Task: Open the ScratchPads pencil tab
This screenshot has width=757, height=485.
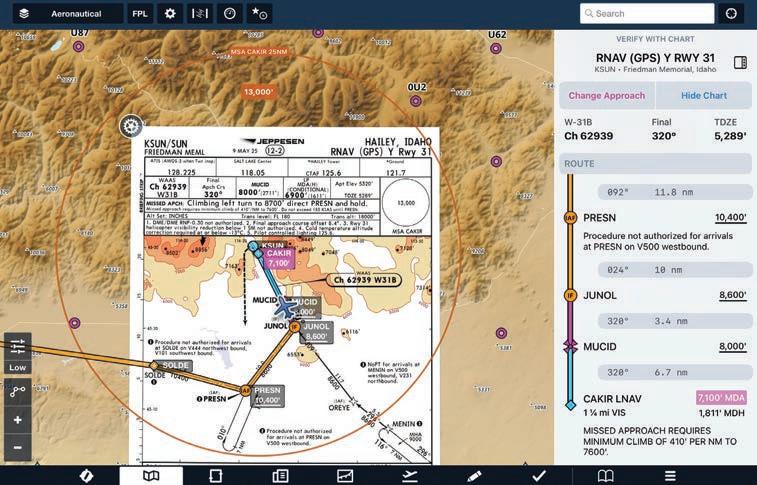Action: click(x=474, y=476)
